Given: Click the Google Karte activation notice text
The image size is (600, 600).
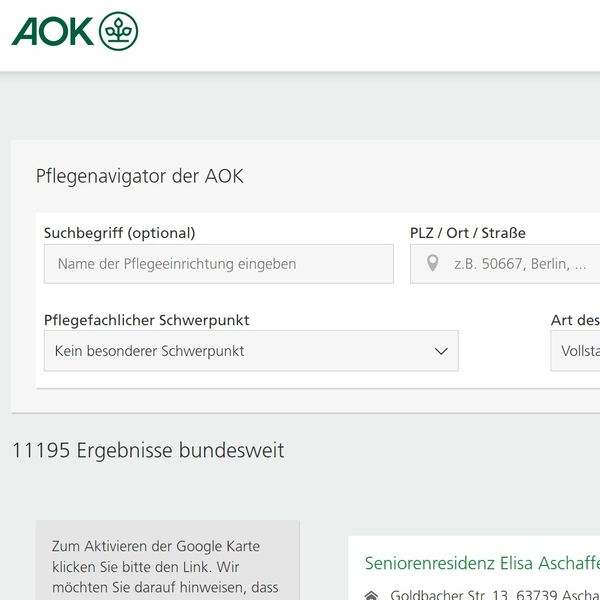Looking at the screenshot, I should pyautogui.click(x=165, y=566).
